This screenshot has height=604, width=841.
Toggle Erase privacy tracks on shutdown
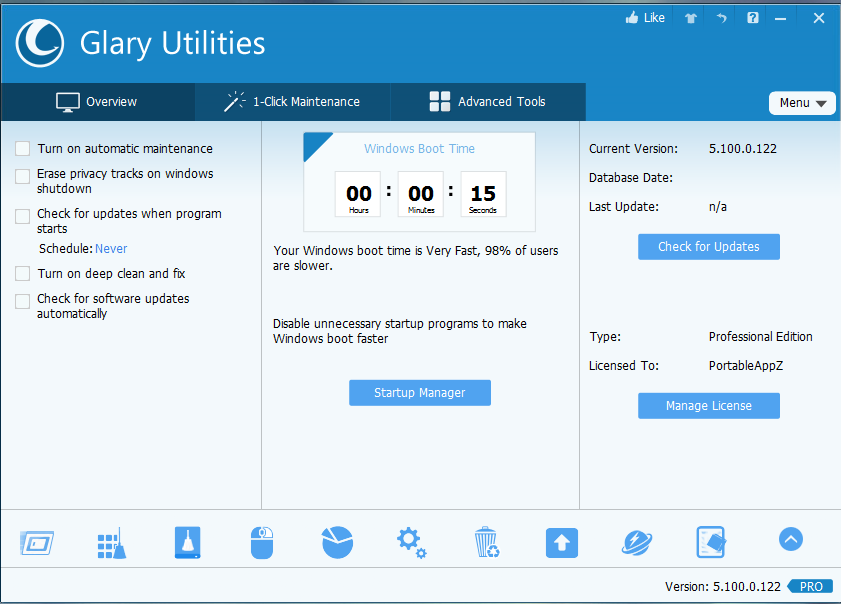[23, 176]
